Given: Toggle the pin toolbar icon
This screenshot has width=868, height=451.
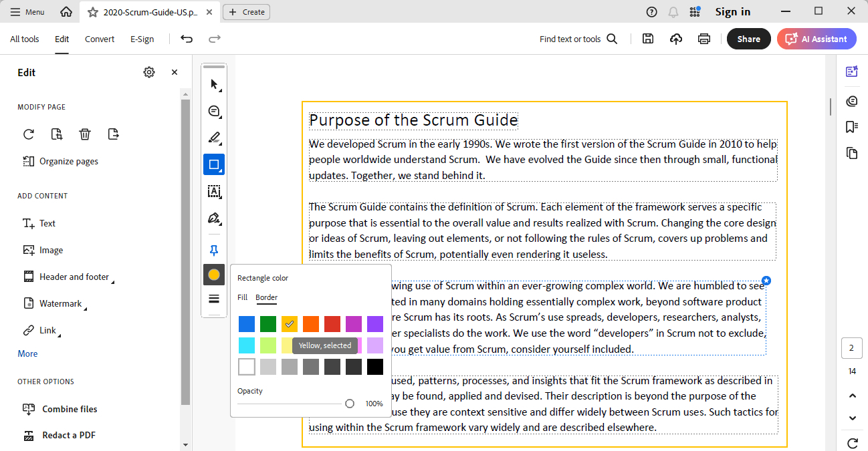Looking at the screenshot, I should click(x=214, y=251).
